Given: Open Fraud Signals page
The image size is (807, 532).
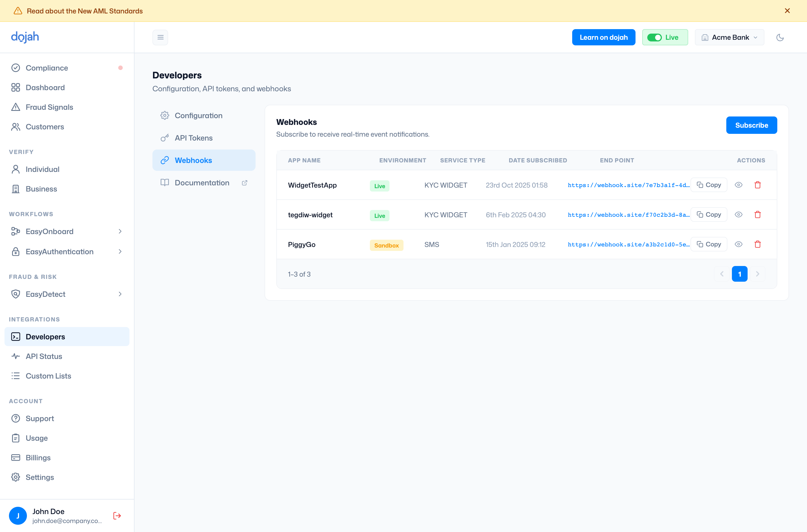Looking at the screenshot, I should pyautogui.click(x=67, y=107).
